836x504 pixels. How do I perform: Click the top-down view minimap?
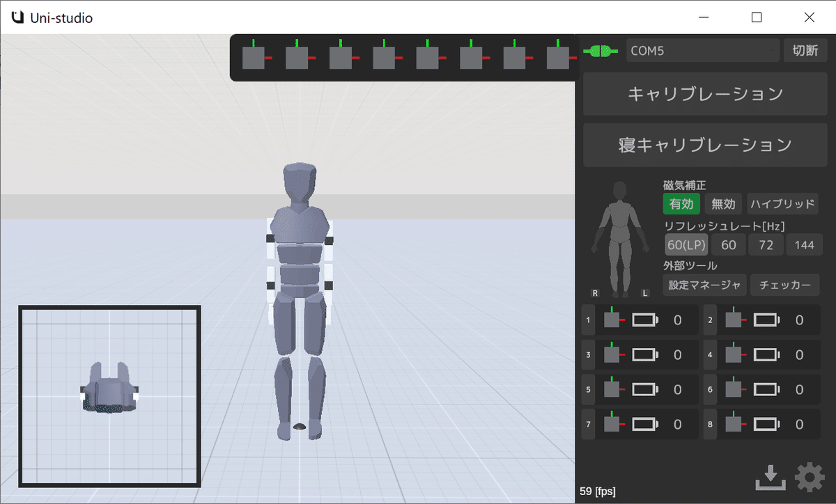point(109,396)
